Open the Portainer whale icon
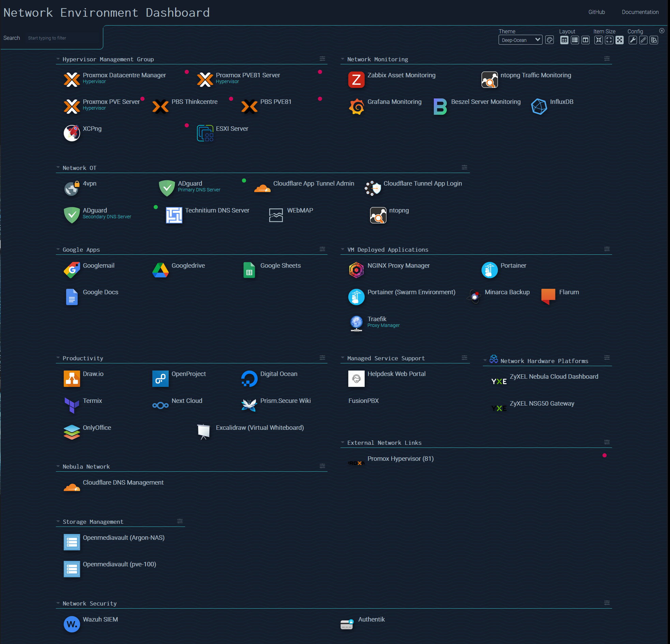The width and height of the screenshot is (670, 644). click(x=489, y=270)
